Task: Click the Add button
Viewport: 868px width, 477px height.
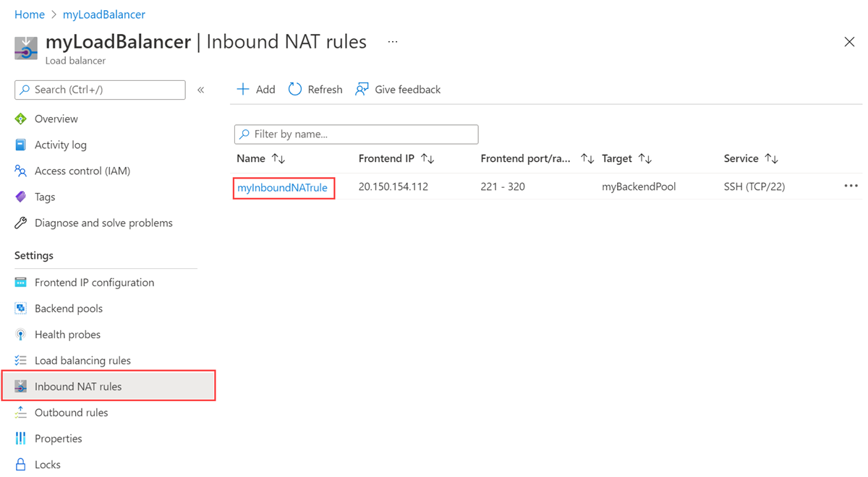Action: [x=256, y=90]
